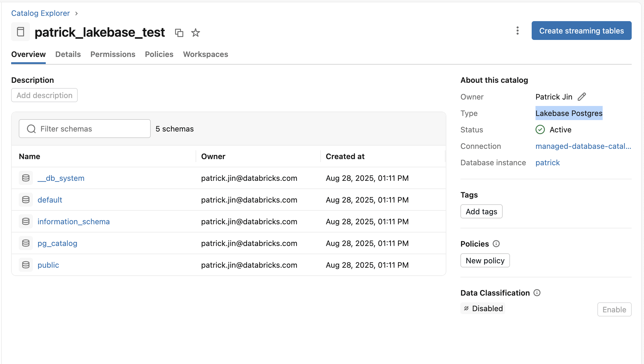
Task: Open the Details tab
Action: (x=68, y=54)
